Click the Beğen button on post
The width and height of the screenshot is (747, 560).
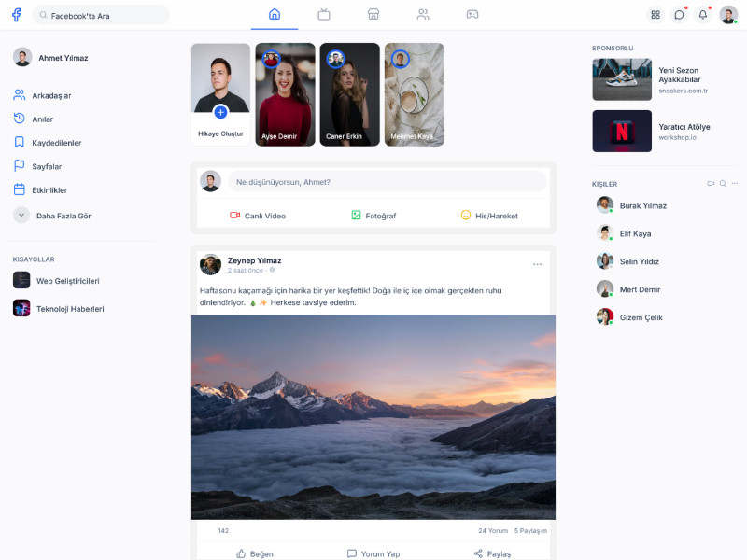[254, 553]
